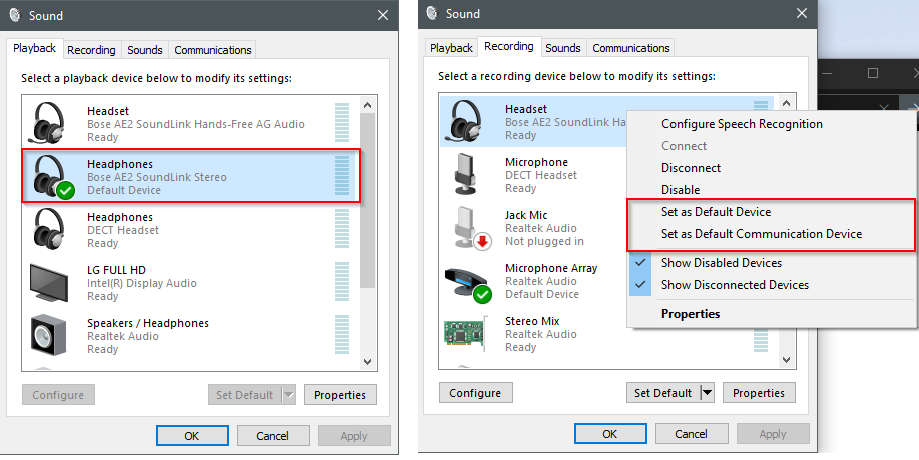Select Bose AE2 SoundLink Stereo Default Device row
The image size is (919, 460).
click(x=190, y=176)
